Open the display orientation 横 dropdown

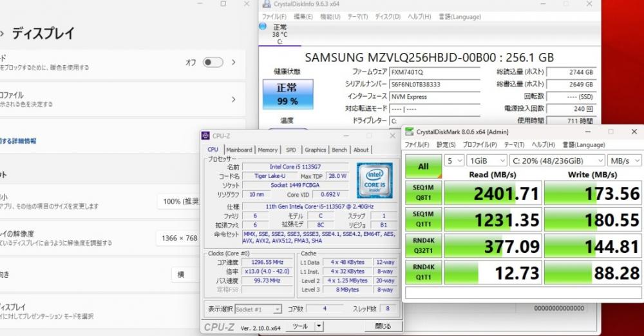coord(185,274)
